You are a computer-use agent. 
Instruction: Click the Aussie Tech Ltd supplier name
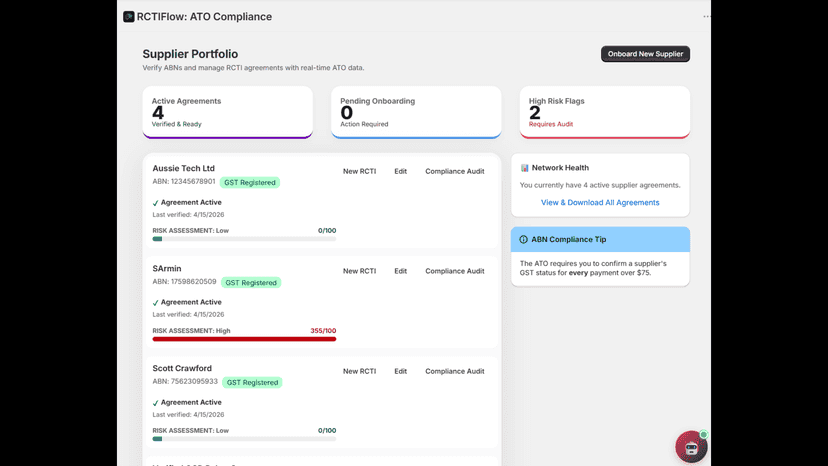pos(183,168)
